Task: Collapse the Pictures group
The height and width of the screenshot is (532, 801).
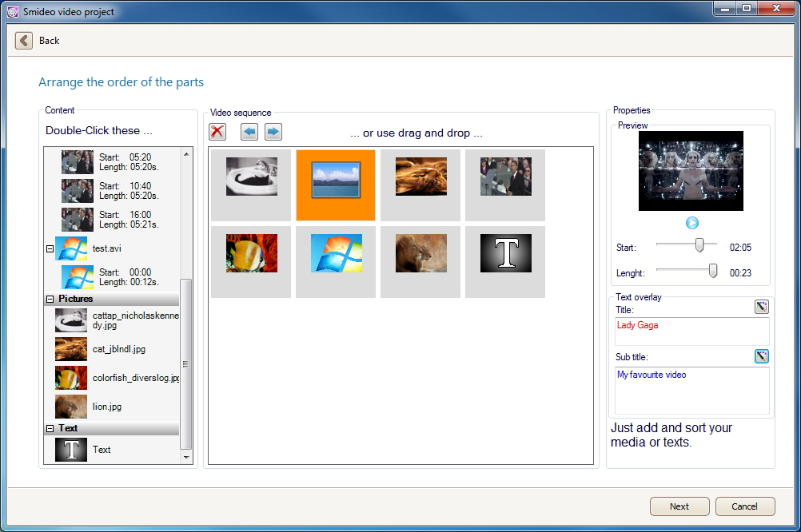Action: pyautogui.click(x=50, y=299)
